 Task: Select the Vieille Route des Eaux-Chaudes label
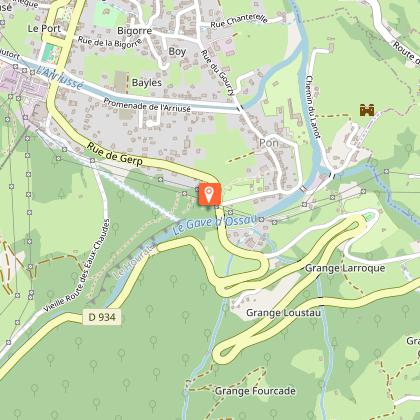coord(76,266)
